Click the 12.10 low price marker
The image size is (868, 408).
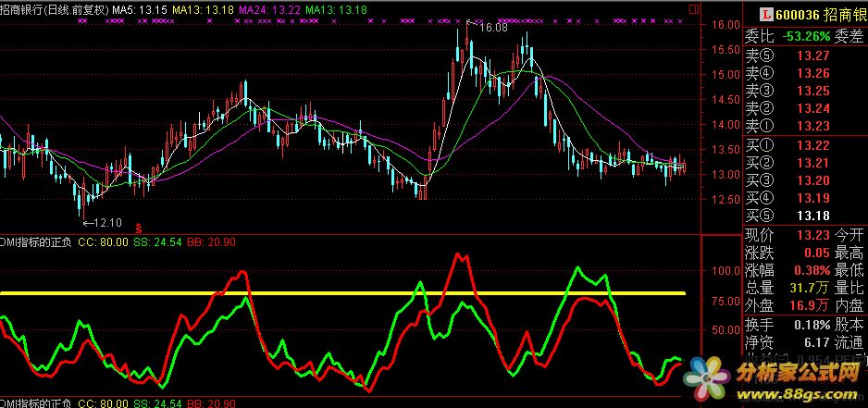(103, 223)
